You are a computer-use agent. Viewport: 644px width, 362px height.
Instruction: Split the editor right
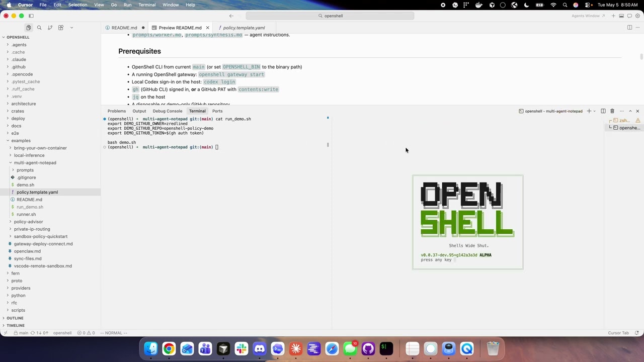629,28
